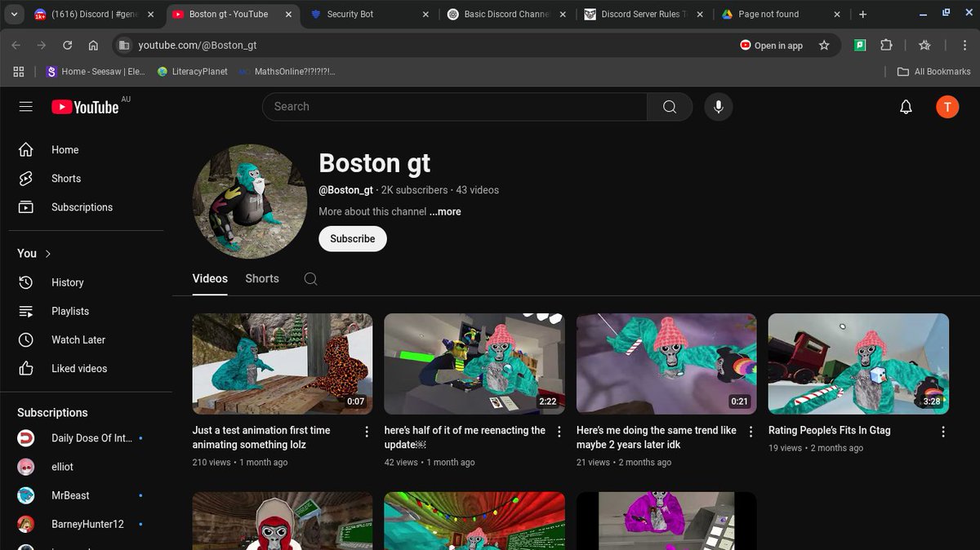Select the channel Videos tab
The height and width of the screenshot is (550, 980).
pos(210,278)
